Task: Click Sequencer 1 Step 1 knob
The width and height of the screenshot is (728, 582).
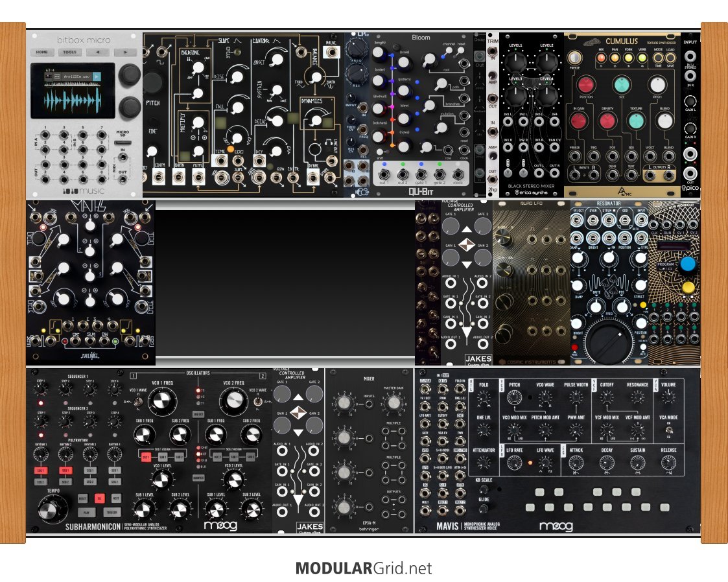Action: point(41,390)
